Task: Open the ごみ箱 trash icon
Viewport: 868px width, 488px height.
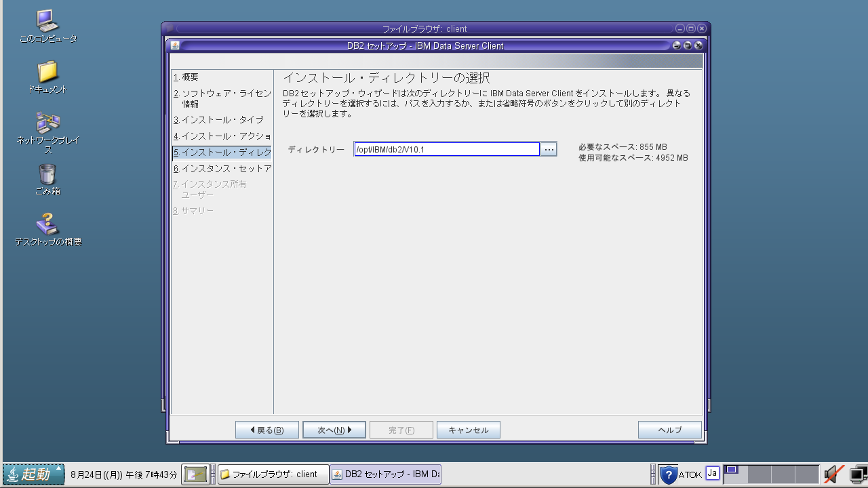Action: (x=47, y=180)
